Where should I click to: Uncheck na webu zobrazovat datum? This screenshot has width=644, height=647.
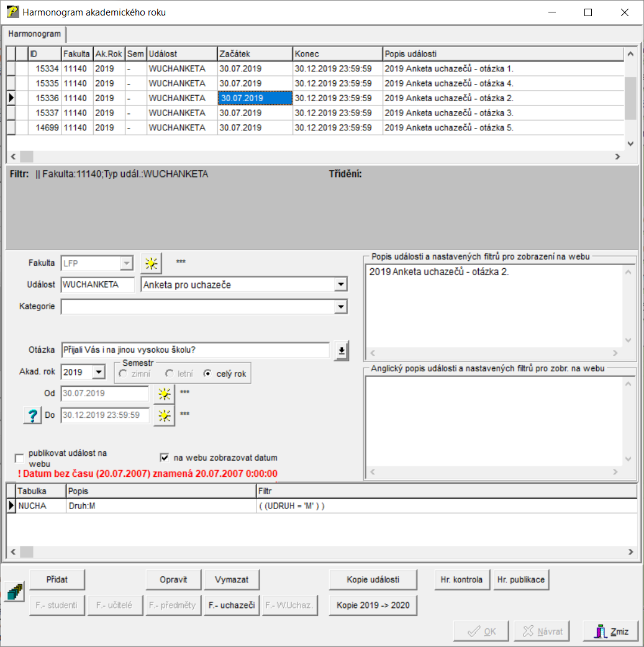165,458
